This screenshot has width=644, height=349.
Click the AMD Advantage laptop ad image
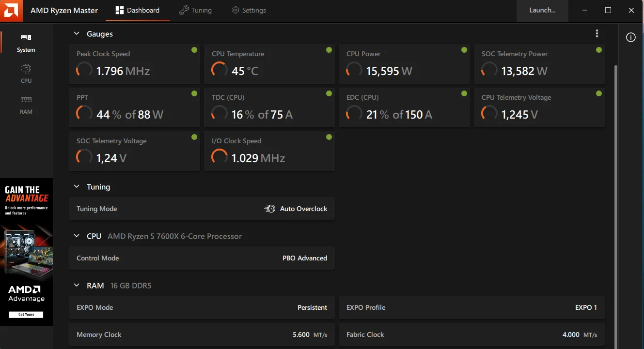point(26,252)
